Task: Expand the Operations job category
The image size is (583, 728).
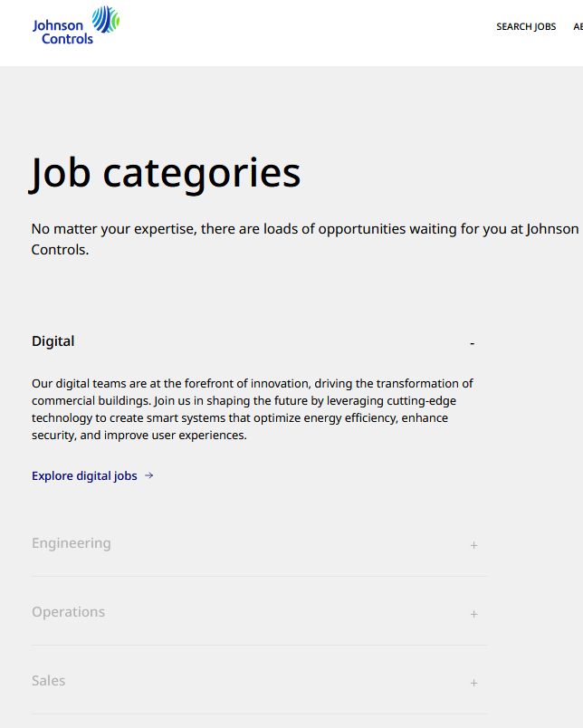Action: (x=68, y=612)
